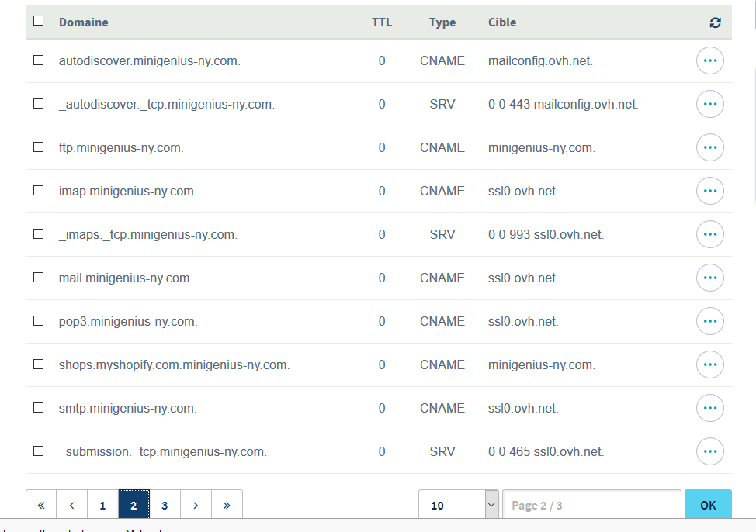Go to next page using the arrow
This screenshot has height=532, width=756.
[x=196, y=505]
